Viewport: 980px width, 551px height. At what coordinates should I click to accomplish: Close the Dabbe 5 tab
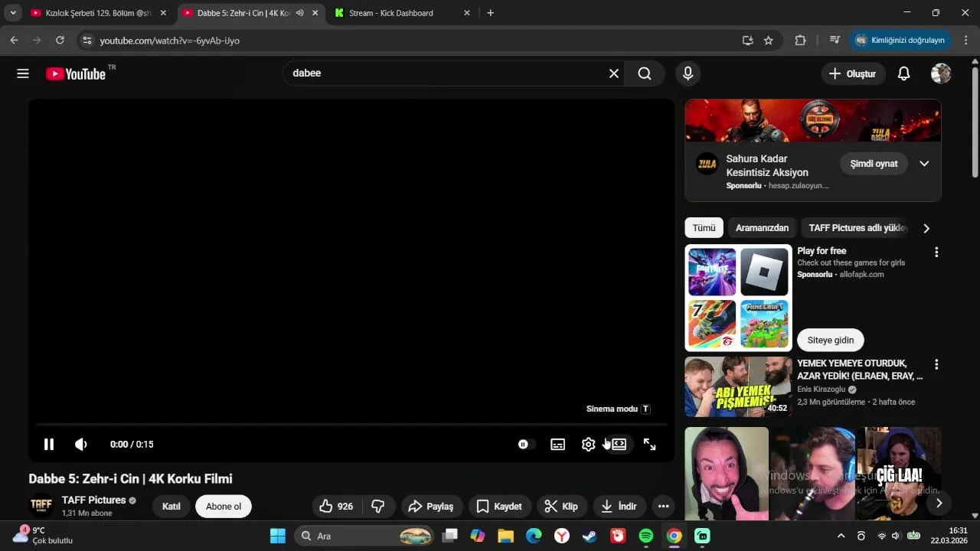(315, 13)
